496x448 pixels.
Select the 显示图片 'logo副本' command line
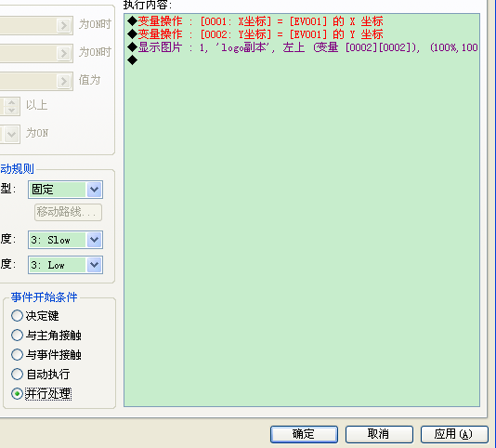point(302,47)
